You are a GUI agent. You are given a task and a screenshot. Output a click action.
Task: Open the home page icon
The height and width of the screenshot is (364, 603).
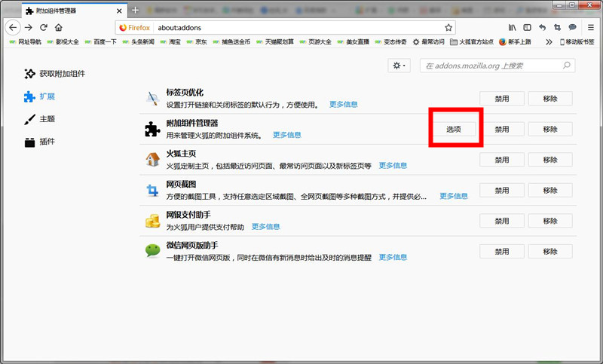pos(59,28)
